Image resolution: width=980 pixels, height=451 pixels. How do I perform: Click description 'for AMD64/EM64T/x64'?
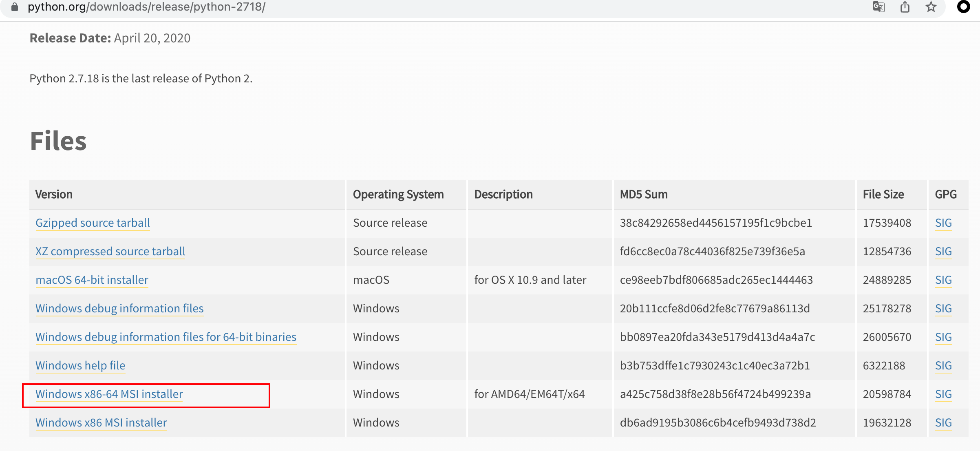coord(530,394)
